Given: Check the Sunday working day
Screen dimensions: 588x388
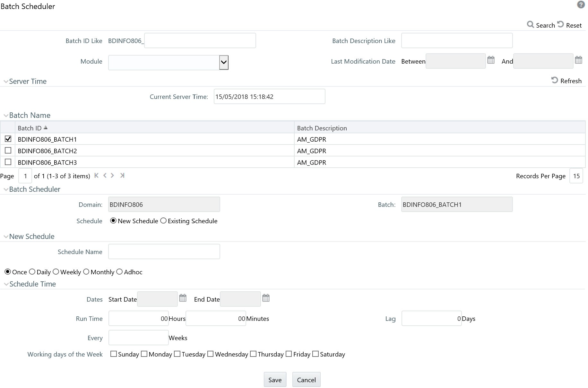Looking at the screenshot, I should click(113, 354).
